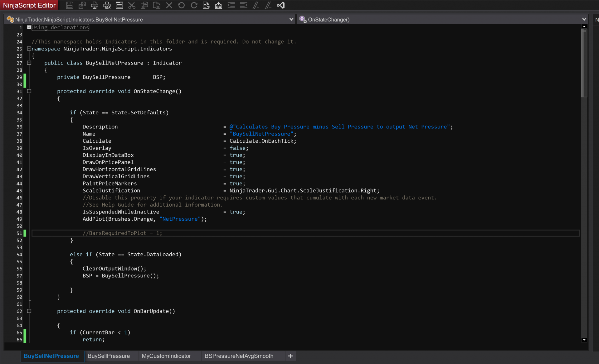Image resolution: width=599 pixels, height=364 pixels.
Task: Click the Uncomment lines icon
Action: point(268,5)
